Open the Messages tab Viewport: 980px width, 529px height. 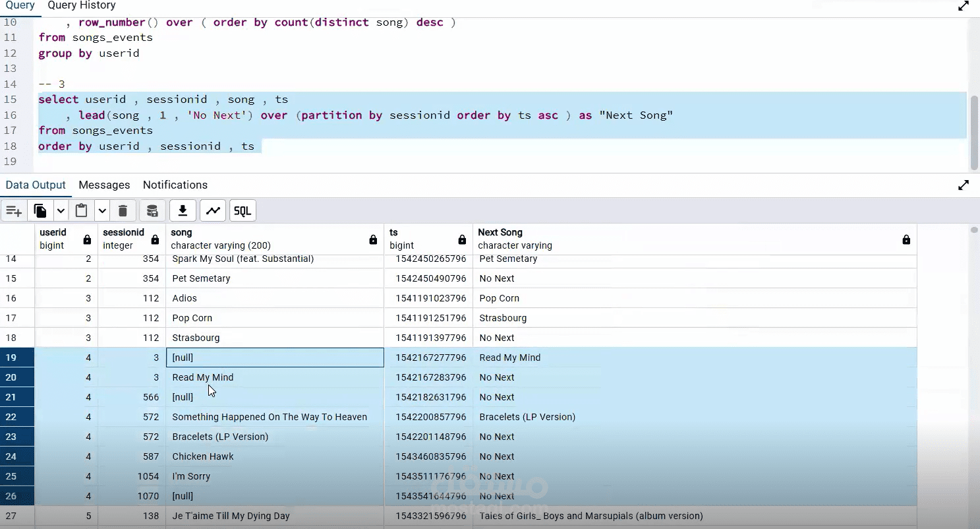click(x=104, y=185)
